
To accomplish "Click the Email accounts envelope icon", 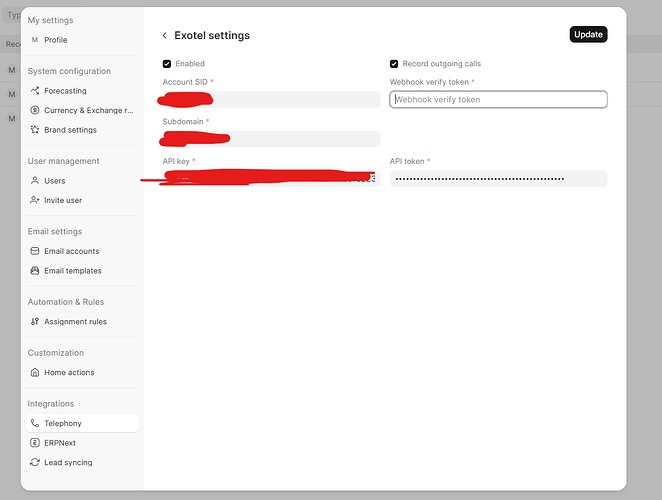I will click(x=35, y=251).
